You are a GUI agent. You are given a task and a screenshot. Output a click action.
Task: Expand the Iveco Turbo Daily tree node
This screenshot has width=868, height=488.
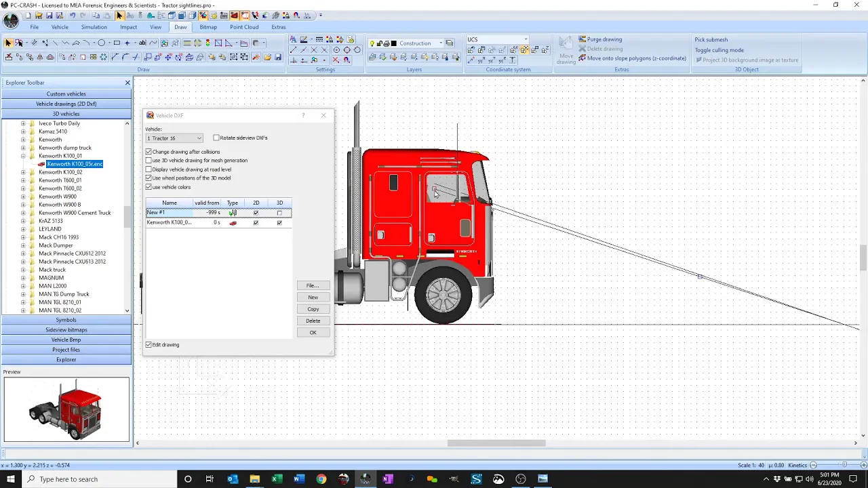(23, 123)
